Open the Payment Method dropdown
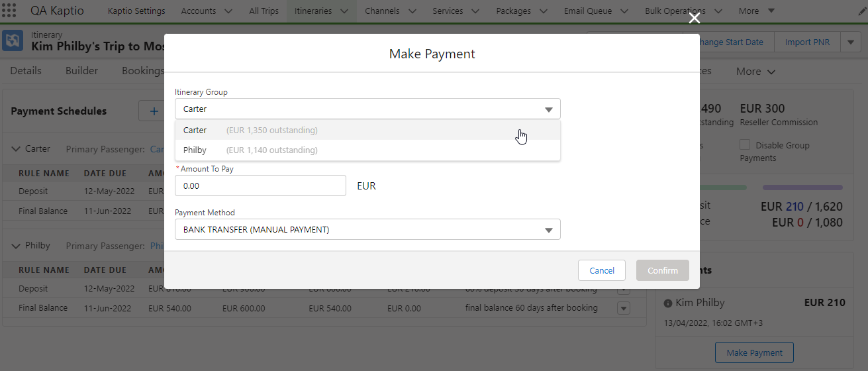This screenshot has height=371, width=868. pos(367,230)
